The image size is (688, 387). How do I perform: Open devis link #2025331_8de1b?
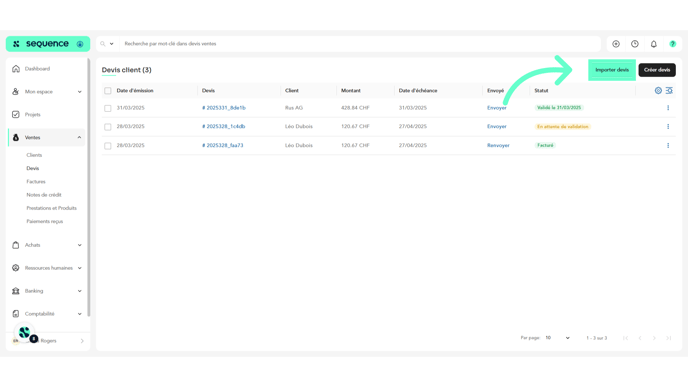224,108
